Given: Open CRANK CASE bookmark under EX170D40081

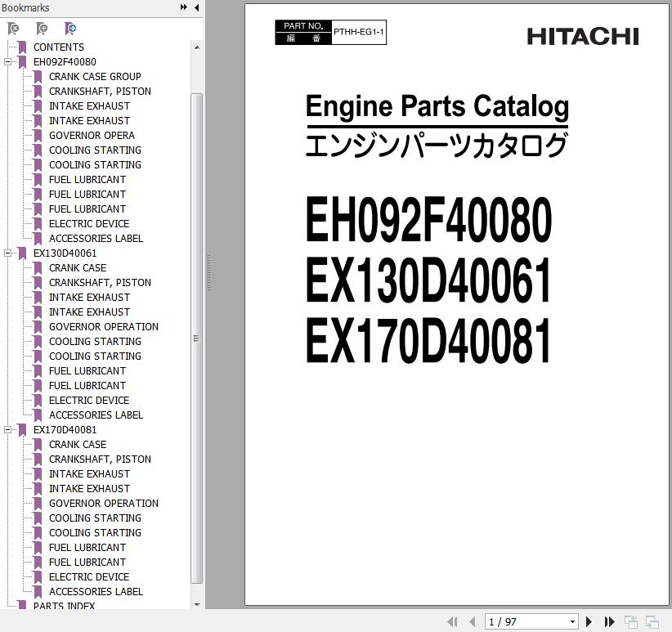Looking at the screenshot, I should click(78, 444).
